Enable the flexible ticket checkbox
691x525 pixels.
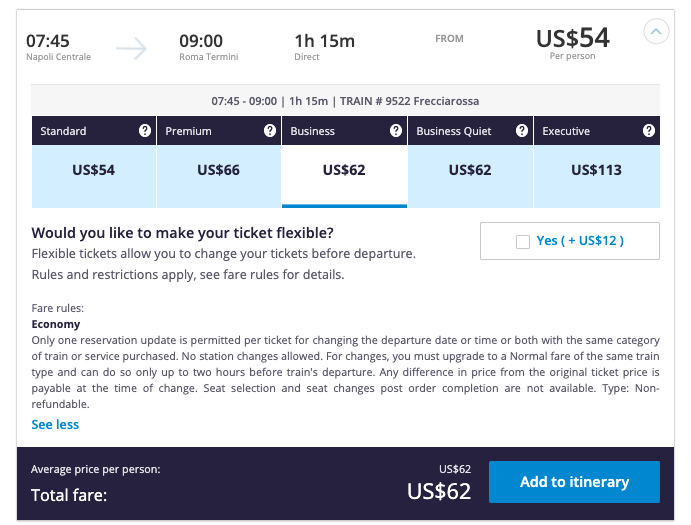(x=522, y=241)
